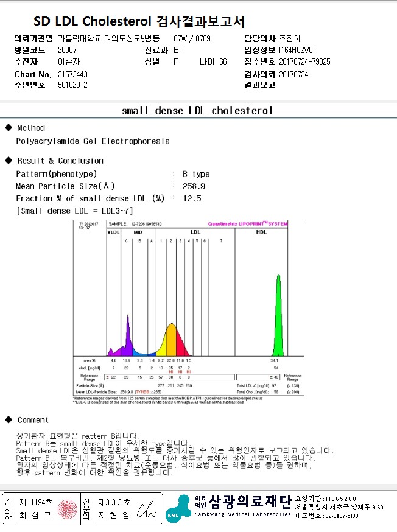The image size is (397, 532).
Task: Click the SD LDL Cholesterol report title
Action: [x=139, y=21]
